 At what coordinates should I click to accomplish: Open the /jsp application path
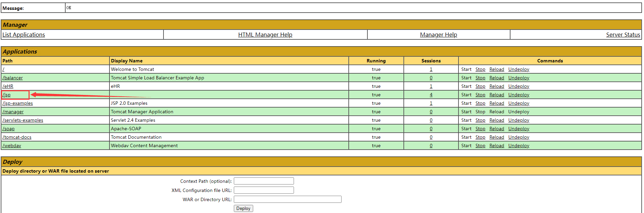tap(7, 95)
